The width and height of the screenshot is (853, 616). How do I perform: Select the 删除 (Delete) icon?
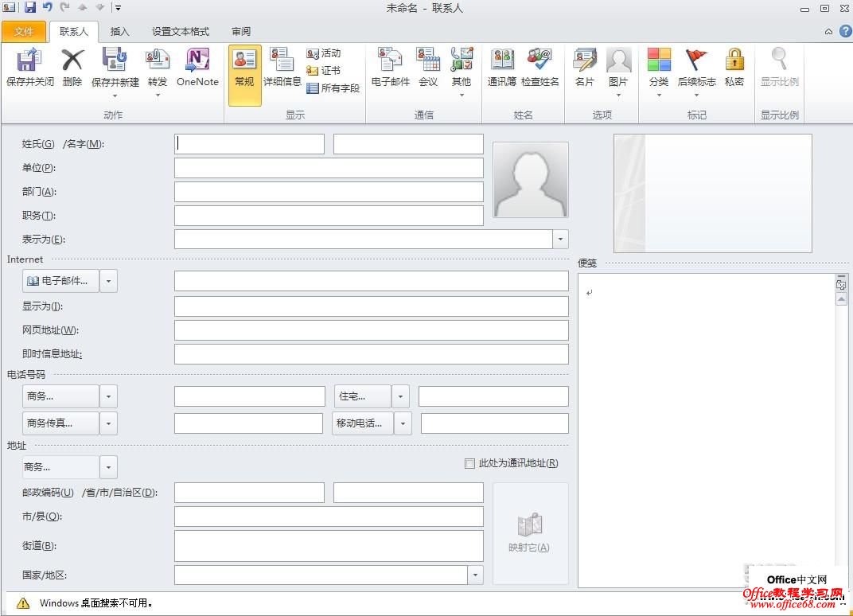72,72
